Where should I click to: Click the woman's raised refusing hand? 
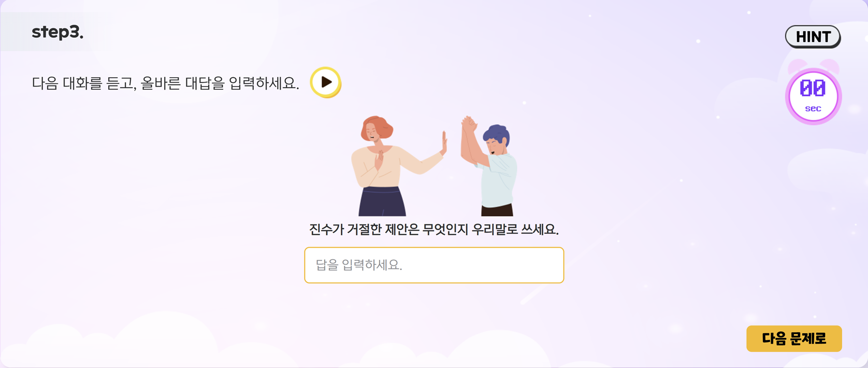(443, 143)
